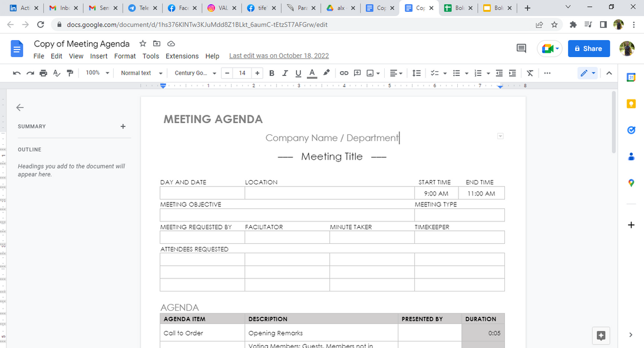Open the bulleted list options dropdown
Image resolution: width=644 pixels, height=348 pixels.
(x=466, y=73)
